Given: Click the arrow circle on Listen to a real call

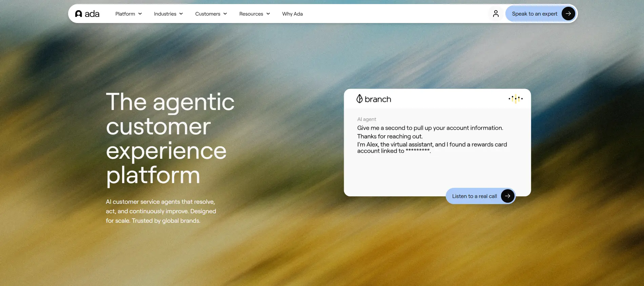Looking at the screenshot, I should click(x=507, y=196).
